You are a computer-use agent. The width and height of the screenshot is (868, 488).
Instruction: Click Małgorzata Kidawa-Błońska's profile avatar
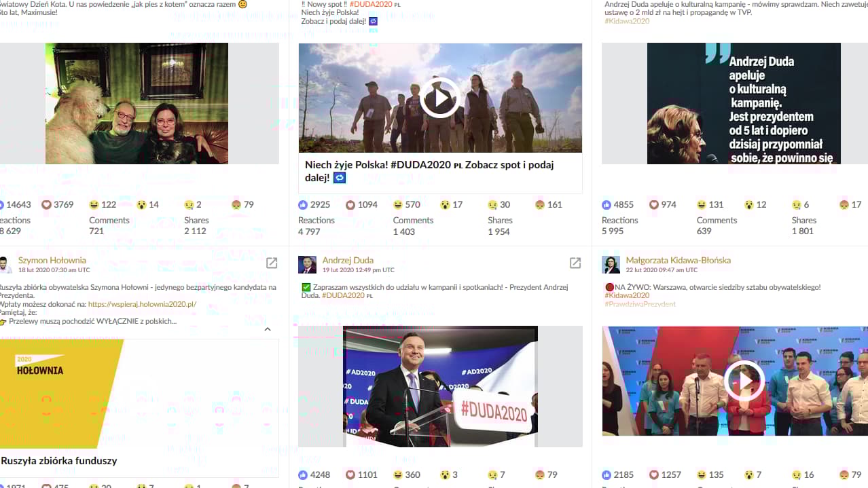[611, 265]
